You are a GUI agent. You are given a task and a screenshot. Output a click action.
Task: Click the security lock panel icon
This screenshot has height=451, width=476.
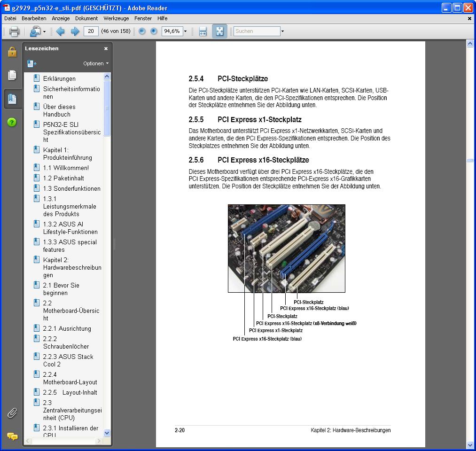click(x=12, y=52)
